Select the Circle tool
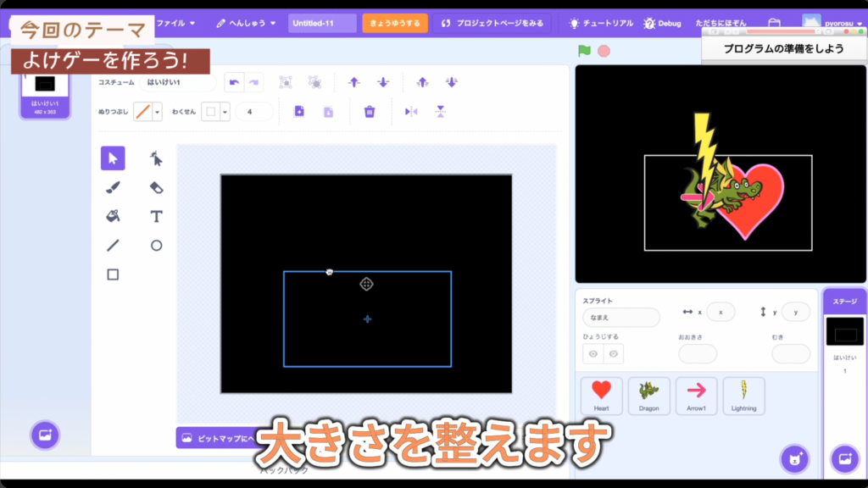868x488 pixels. (156, 246)
